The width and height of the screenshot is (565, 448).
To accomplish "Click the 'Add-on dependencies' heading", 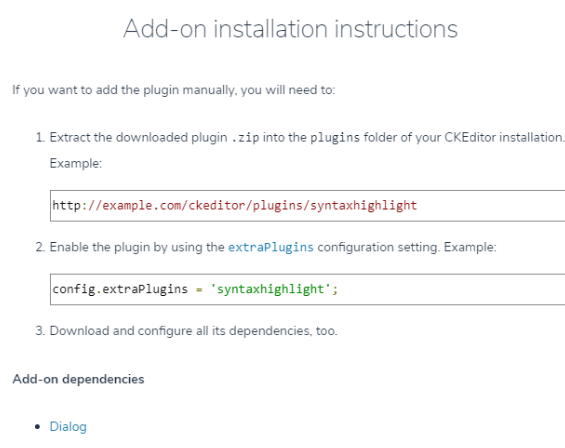I will [x=79, y=379].
